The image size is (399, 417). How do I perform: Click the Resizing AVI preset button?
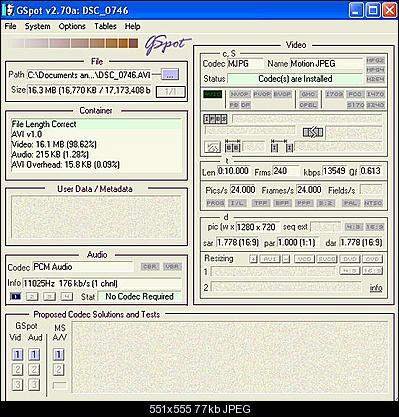(x=269, y=259)
